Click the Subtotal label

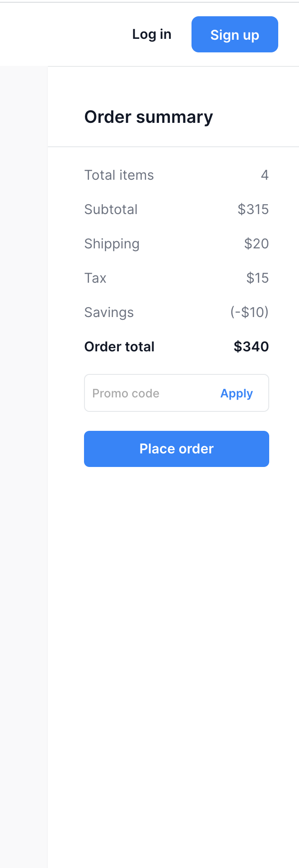click(x=111, y=210)
